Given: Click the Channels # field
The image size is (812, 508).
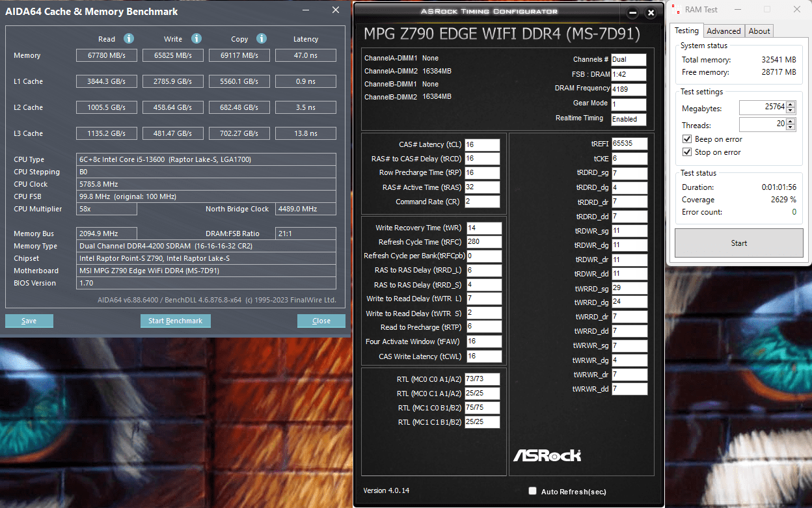Looking at the screenshot, I should [629, 60].
